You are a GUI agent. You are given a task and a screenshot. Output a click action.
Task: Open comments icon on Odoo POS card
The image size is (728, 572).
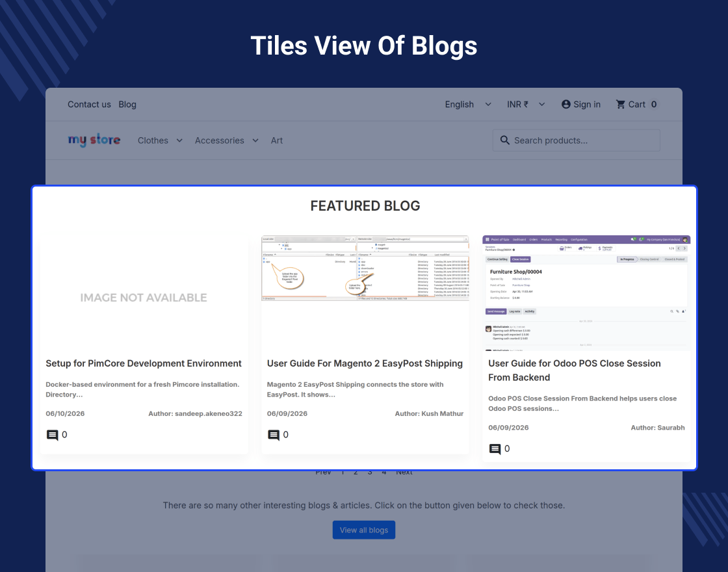(495, 449)
